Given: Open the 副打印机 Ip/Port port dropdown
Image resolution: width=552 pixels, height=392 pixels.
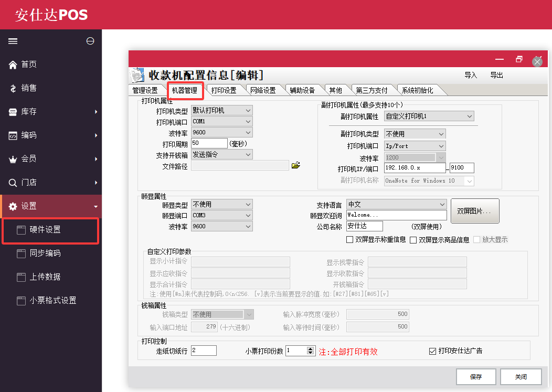Looking at the screenshot, I should (x=415, y=146).
